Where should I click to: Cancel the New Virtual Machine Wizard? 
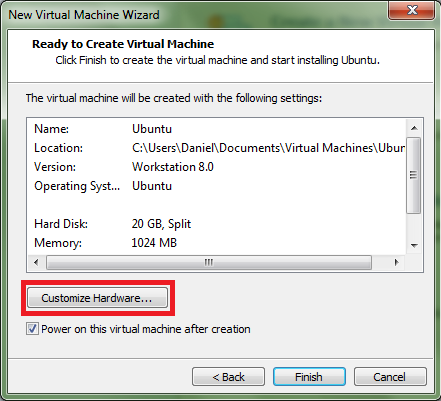[x=390, y=377]
